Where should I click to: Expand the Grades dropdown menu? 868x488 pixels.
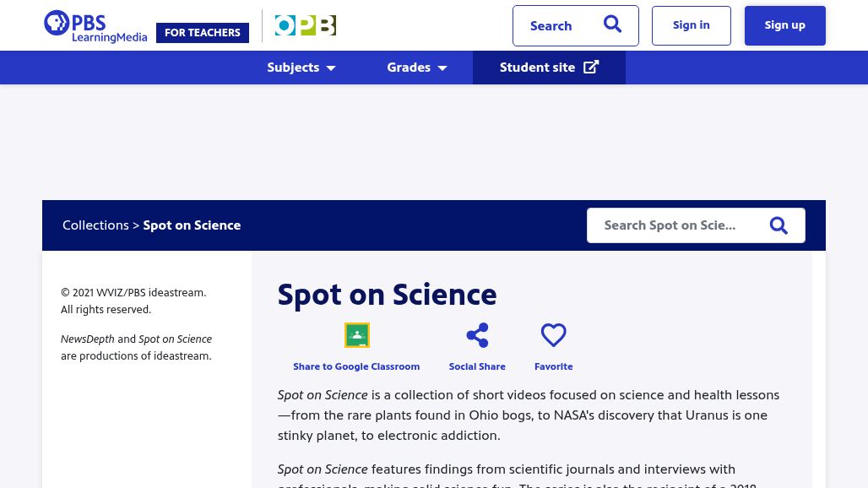pyautogui.click(x=417, y=68)
